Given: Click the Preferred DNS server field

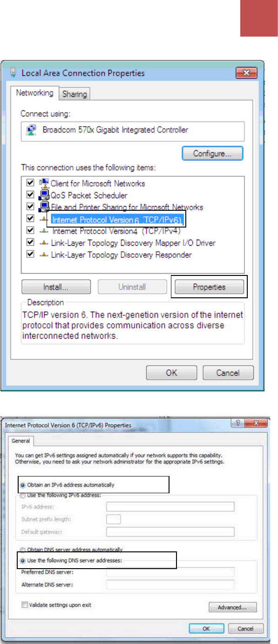Looking at the screenshot, I should pos(170,572).
